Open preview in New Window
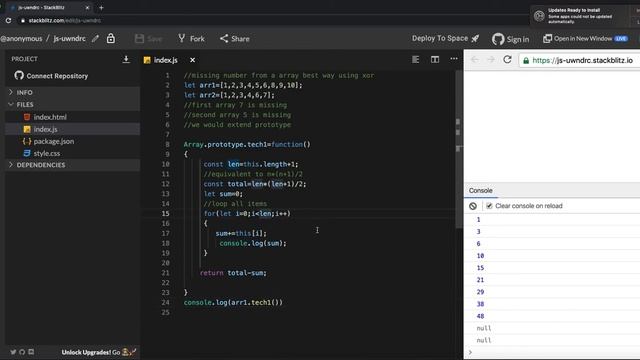Image resolution: width=640 pixels, height=360 pixels. (x=585, y=38)
